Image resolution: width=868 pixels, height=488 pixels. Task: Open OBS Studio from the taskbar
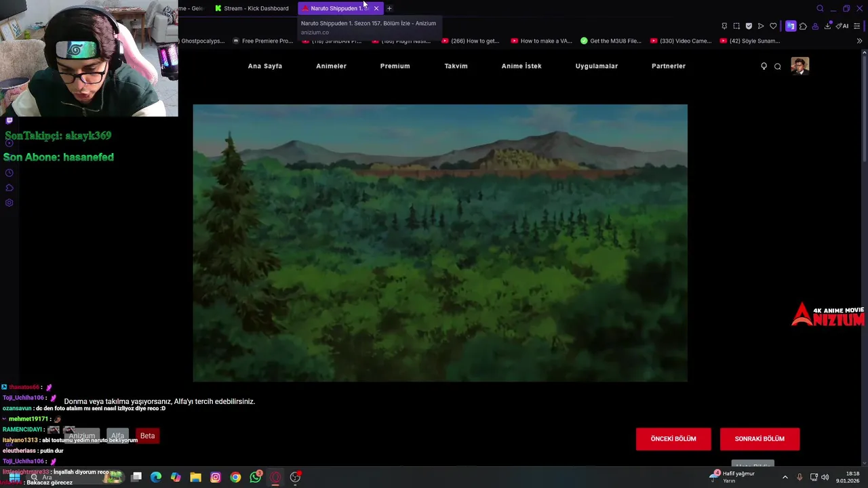[295, 477]
